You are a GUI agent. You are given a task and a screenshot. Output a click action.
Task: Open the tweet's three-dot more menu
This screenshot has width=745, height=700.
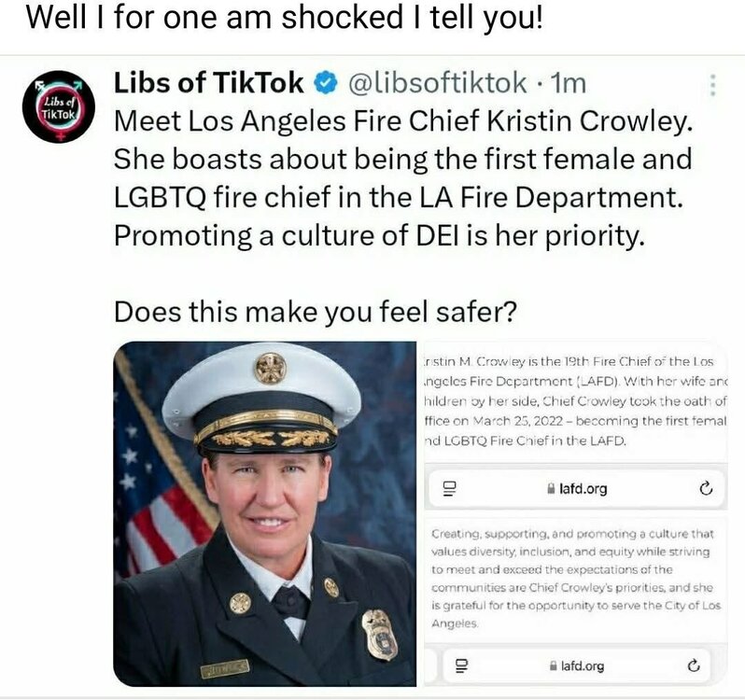click(712, 85)
